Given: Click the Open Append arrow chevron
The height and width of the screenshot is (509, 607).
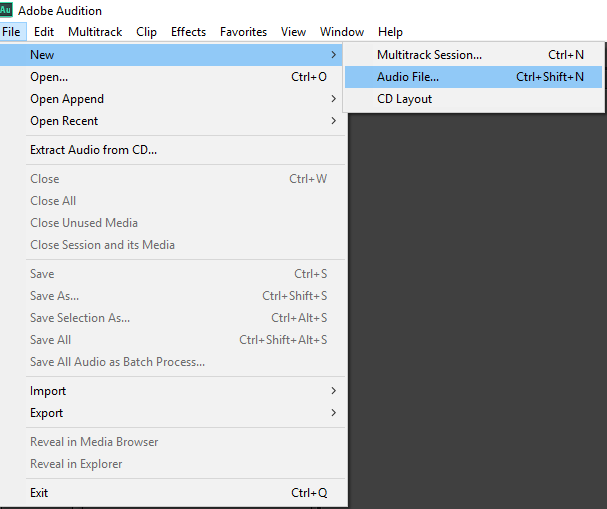Looking at the screenshot, I should tap(333, 99).
